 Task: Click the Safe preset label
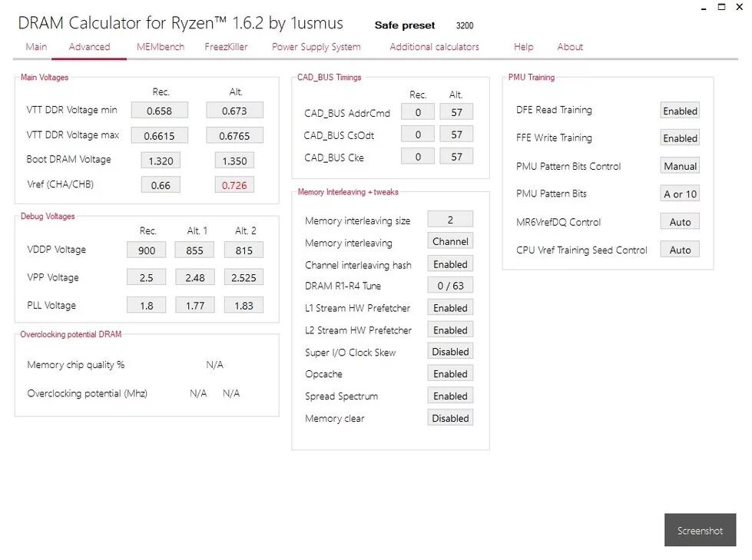pos(405,25)
